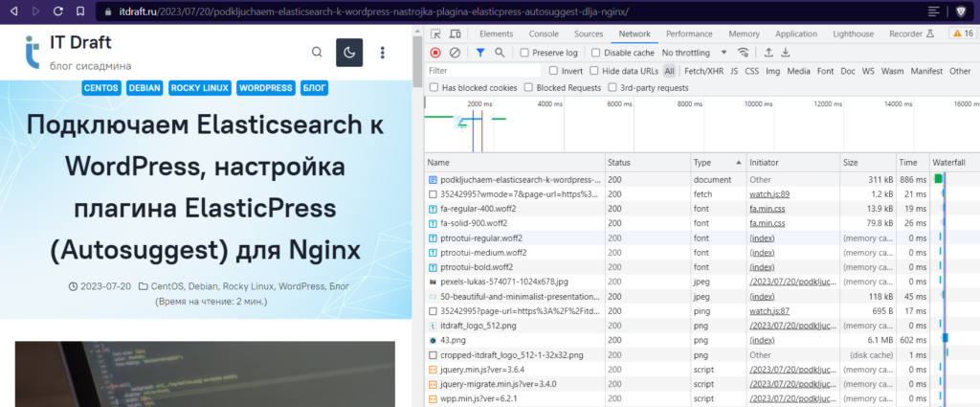This screenshot has width=980, height=407.
Task: Open the No throttling dropdown
Action: tap(695, 53)
